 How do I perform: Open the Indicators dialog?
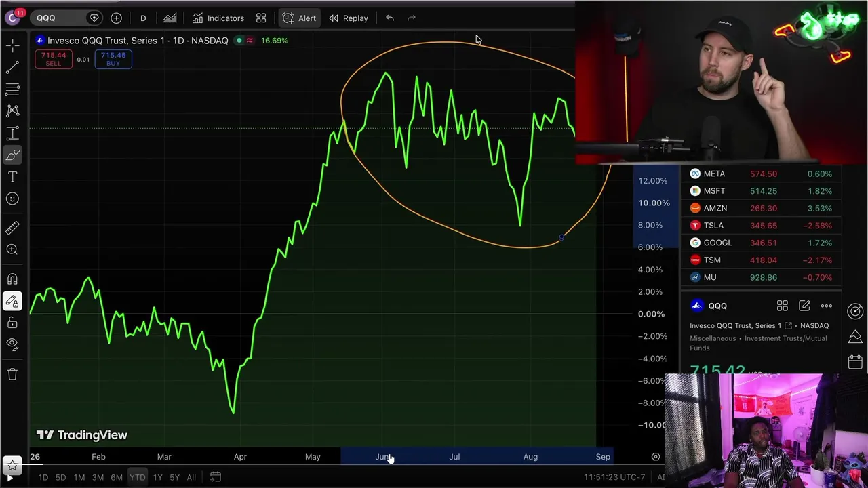pos(218,18)
